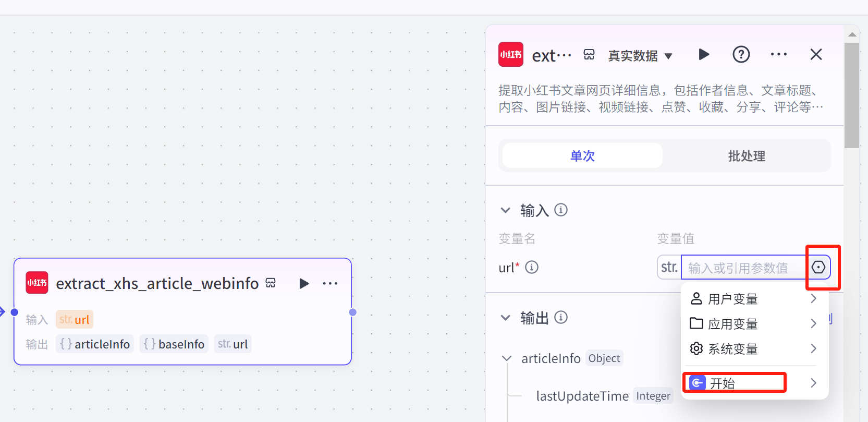Image resolution: width=868 pixels, height=422 pixels.
Task: Click the scrollbar up arrow
Action: point(852,34)
